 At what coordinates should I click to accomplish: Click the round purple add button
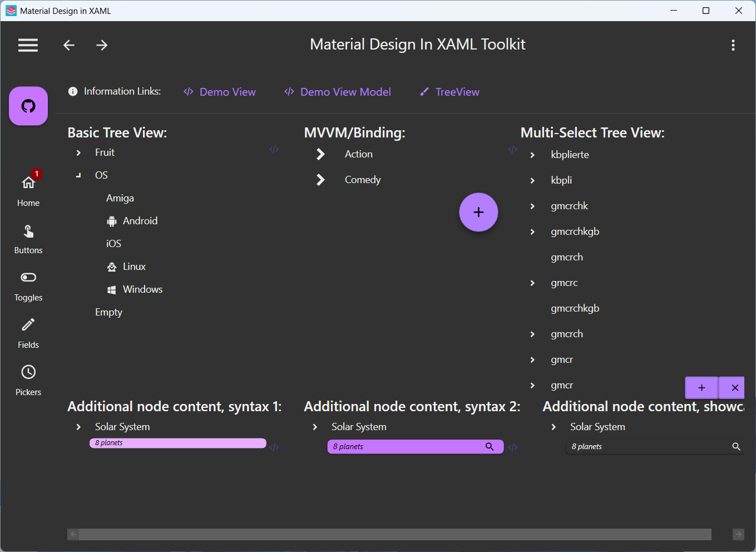tap(478, 212)
